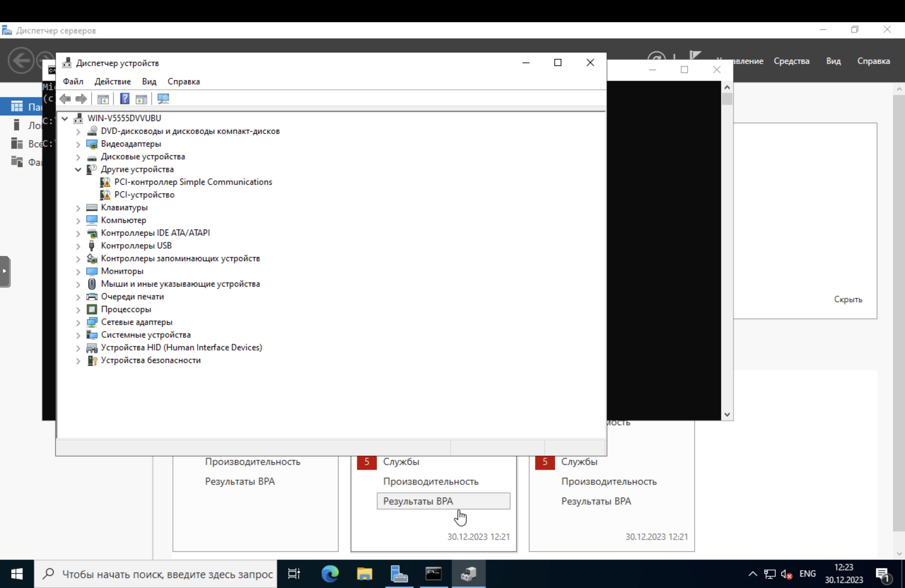The width and height of the screenshot is (905, 588).
Task: Select PCI-контроллер Simple Communications device
Action: pyautogui.click(x=193, y=182)
